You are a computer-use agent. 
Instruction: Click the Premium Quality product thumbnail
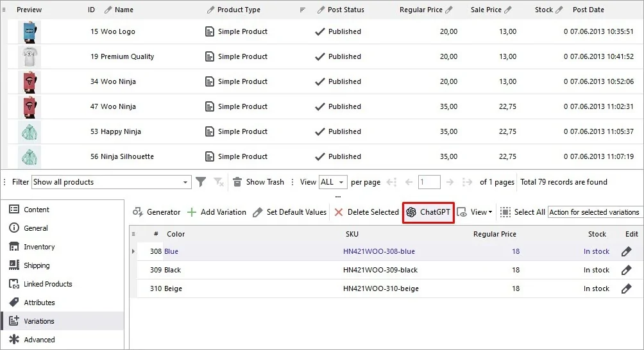(30, 56)
